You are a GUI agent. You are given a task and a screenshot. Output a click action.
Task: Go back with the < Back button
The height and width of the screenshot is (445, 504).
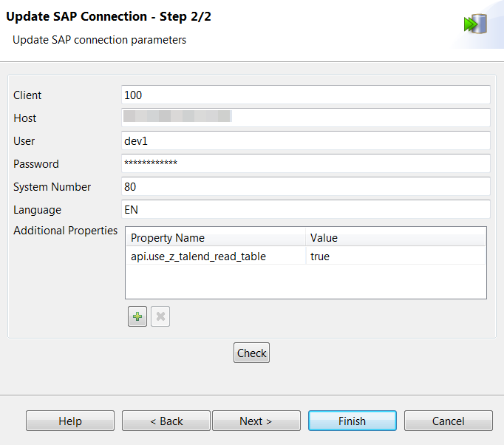coord(166,421)
